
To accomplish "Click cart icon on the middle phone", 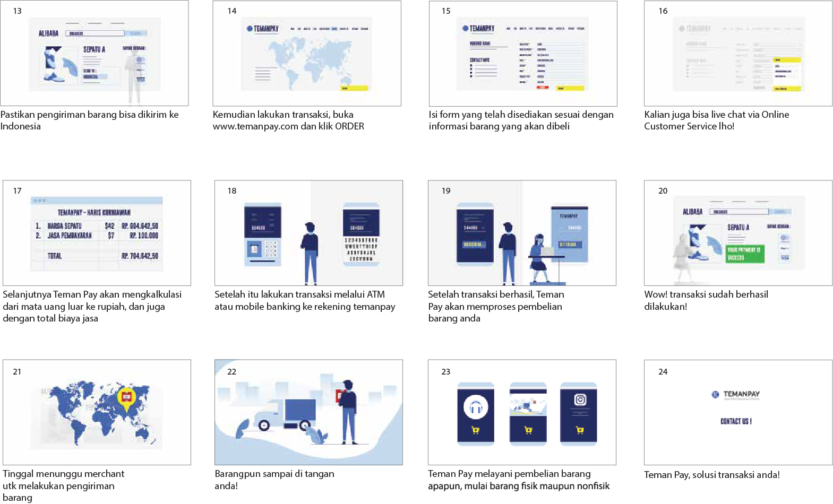I will (x=528, y=430).
